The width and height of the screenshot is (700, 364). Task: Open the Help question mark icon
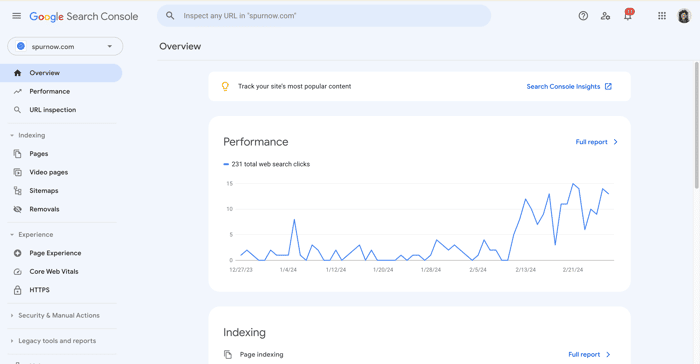click(x=583, y=16)
